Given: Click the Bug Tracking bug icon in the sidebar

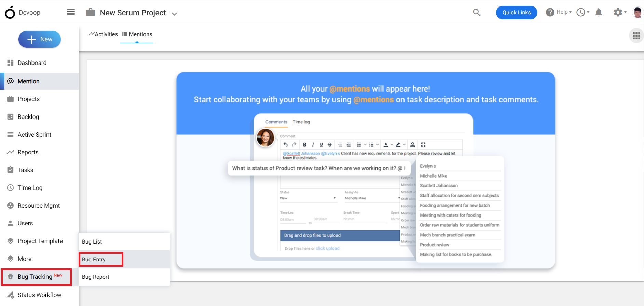Looking at the screenshot, I should click(x=10, y=277).
